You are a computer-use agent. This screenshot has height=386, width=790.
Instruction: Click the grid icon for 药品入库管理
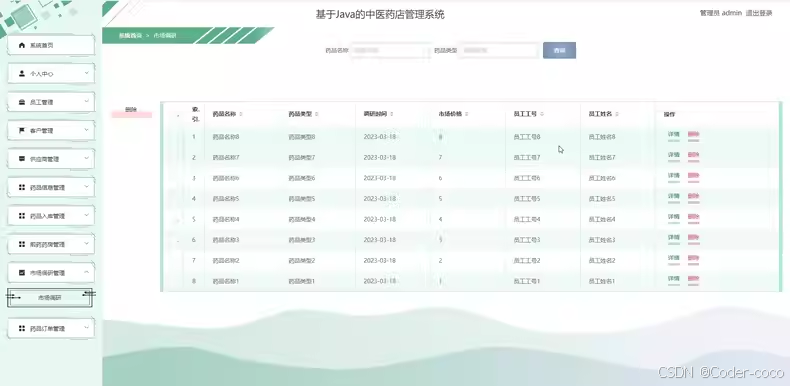[22, 216]
